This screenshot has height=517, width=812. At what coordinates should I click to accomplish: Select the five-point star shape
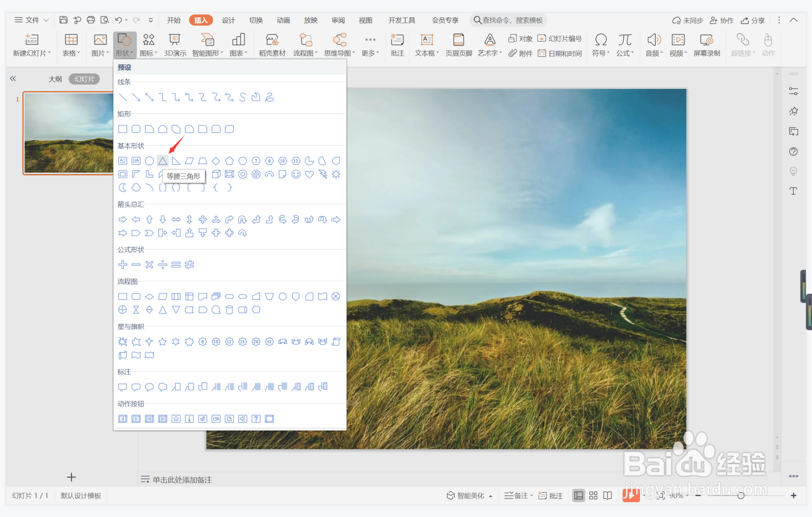(162, 342)
